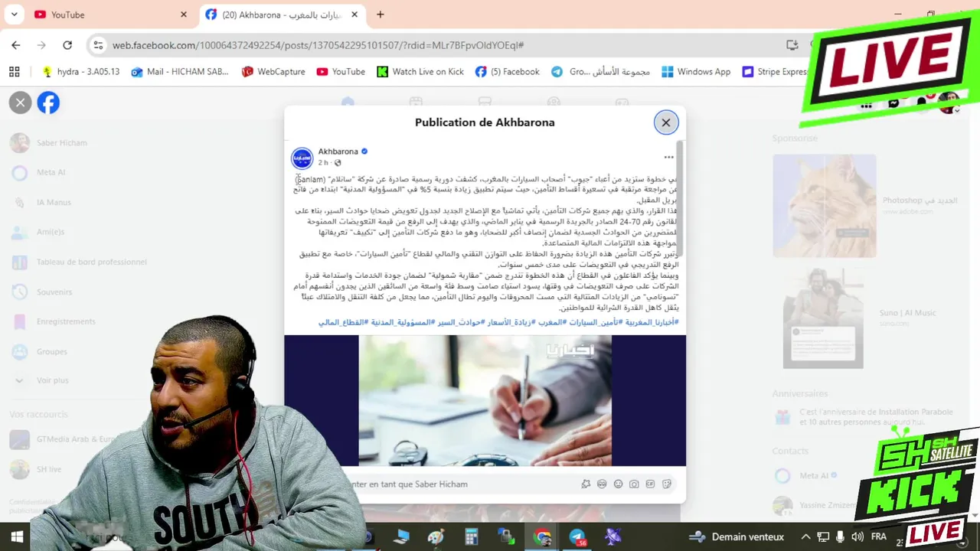Open Photoshop sponsored ad
This screenshot has width=980, height=551.
pos(865,205)
